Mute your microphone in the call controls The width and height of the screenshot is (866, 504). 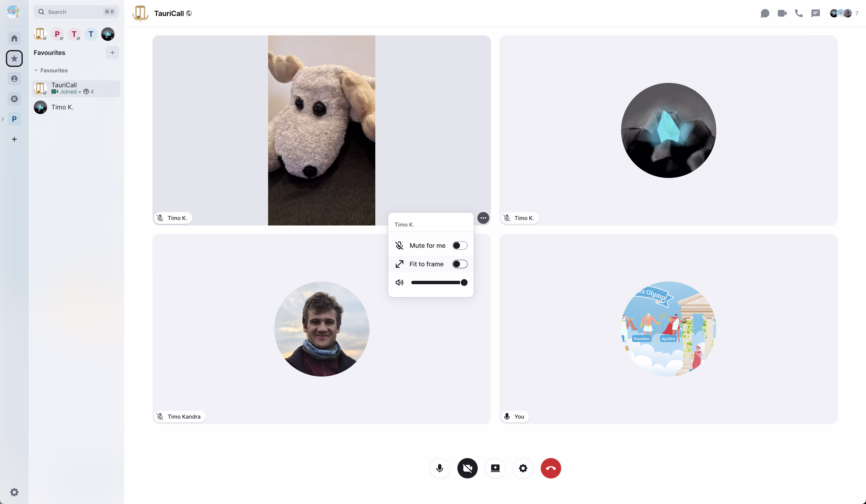440,468
